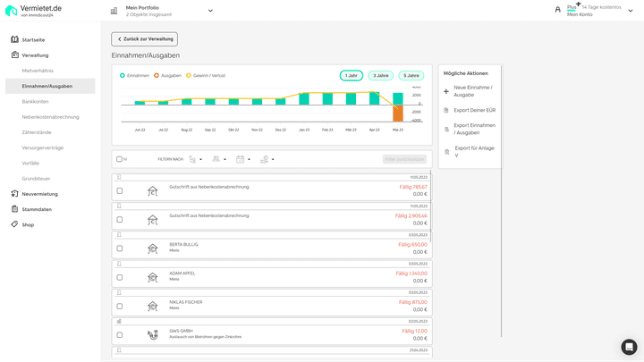
Task: Click the Shop tag icon in sidebar
Action: [x=14, y=224]
